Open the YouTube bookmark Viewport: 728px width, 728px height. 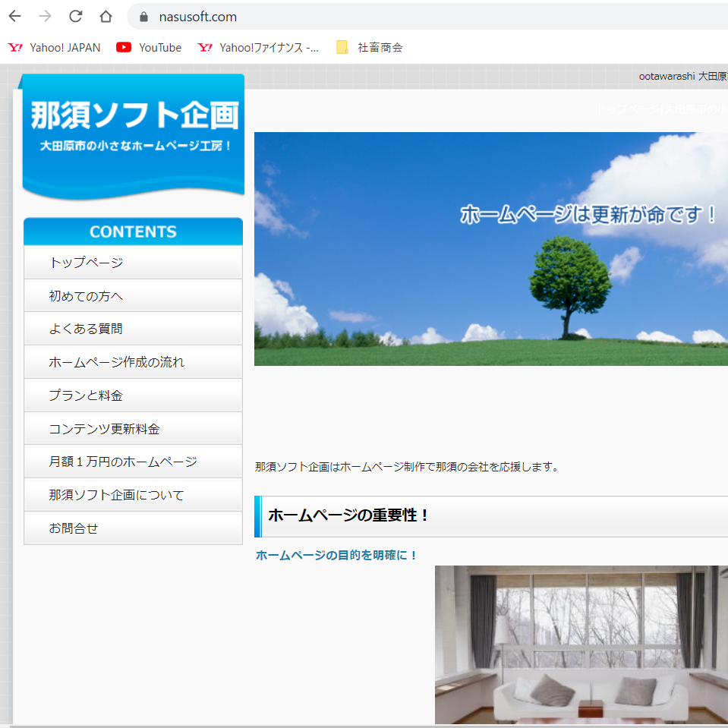149,48
